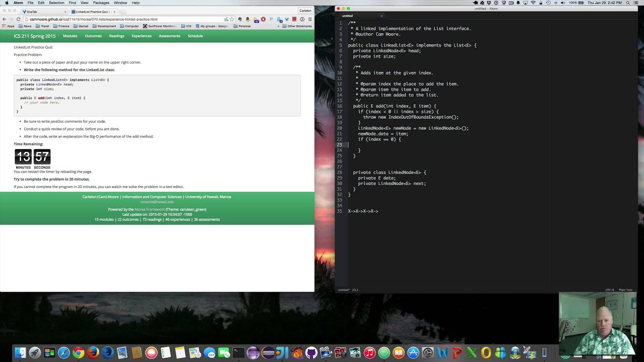The image size is (644, 362).
Task: Open the SunPower Monitoring bookmark
Action: 159,26
